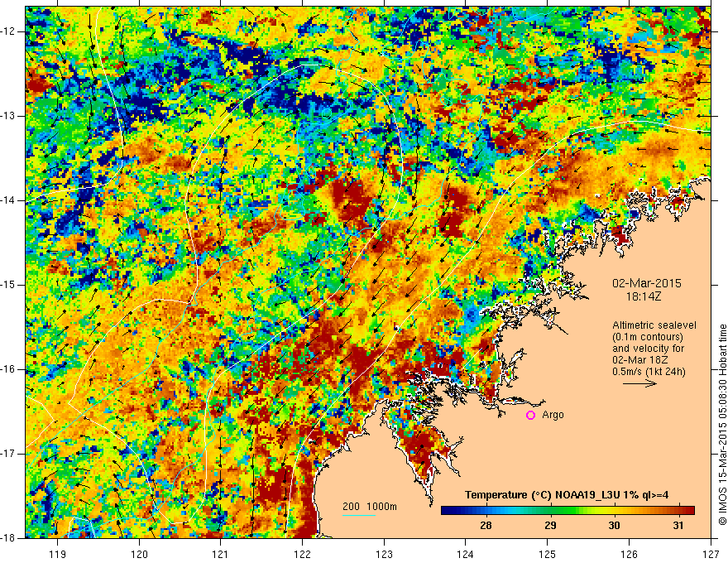Click the magenta Argo float marker circle
Screen dimensions: 728x563
tap(530, 416)
